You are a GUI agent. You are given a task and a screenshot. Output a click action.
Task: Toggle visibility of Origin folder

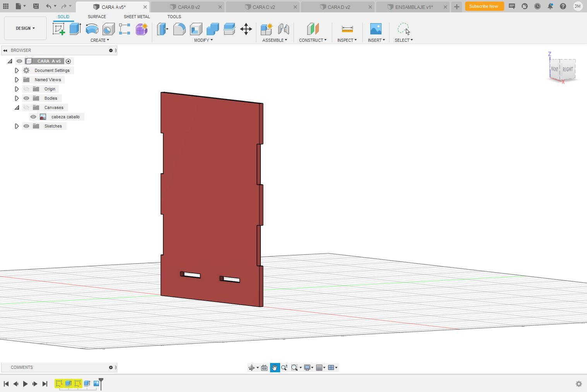(x=26, y=89)
